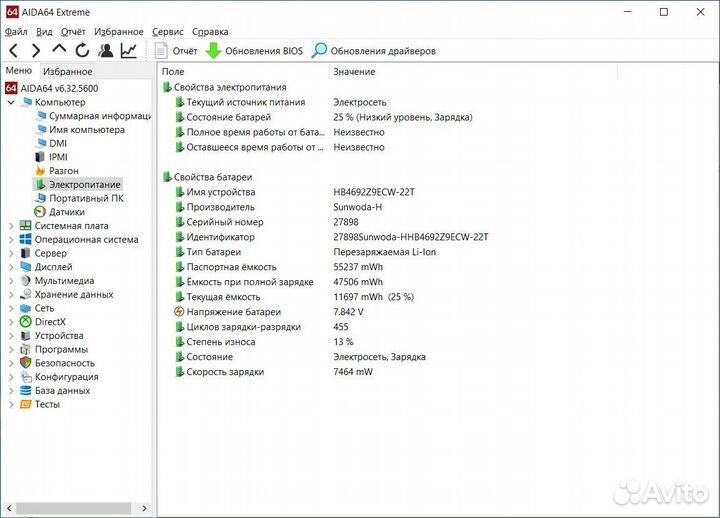Expand the Мультимедиа tree node

click(11, 281)
